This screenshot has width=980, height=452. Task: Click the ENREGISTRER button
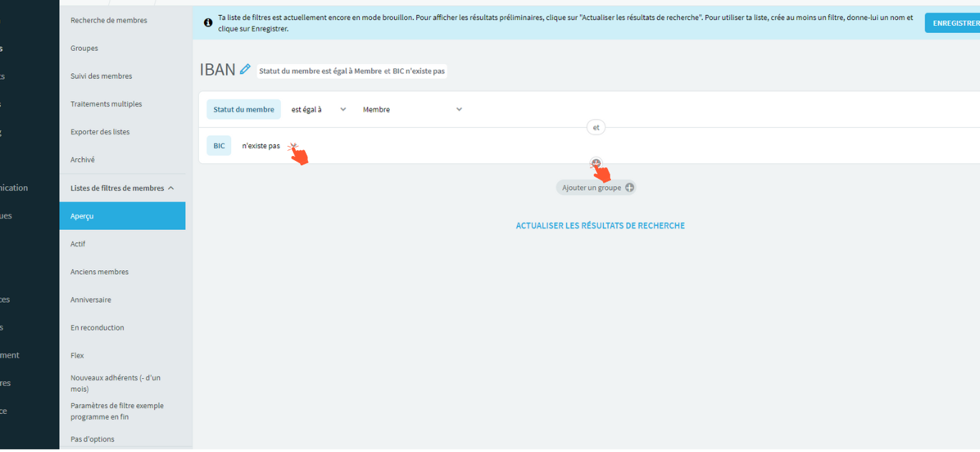[x=954, y=23]
